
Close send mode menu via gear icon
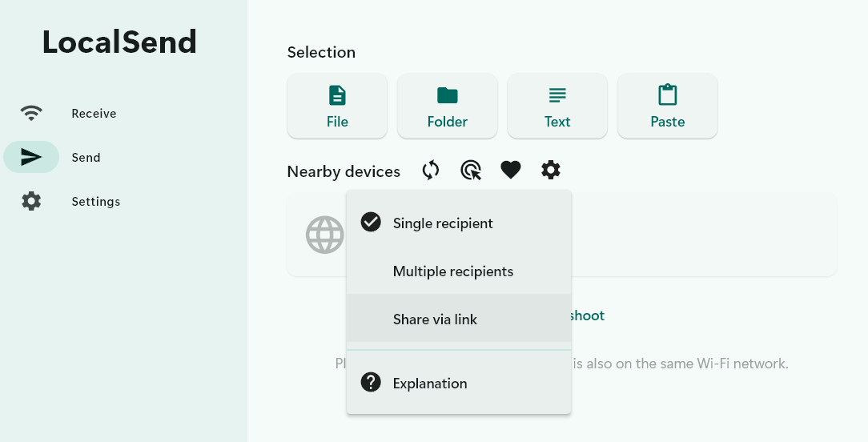click(551, 170)
